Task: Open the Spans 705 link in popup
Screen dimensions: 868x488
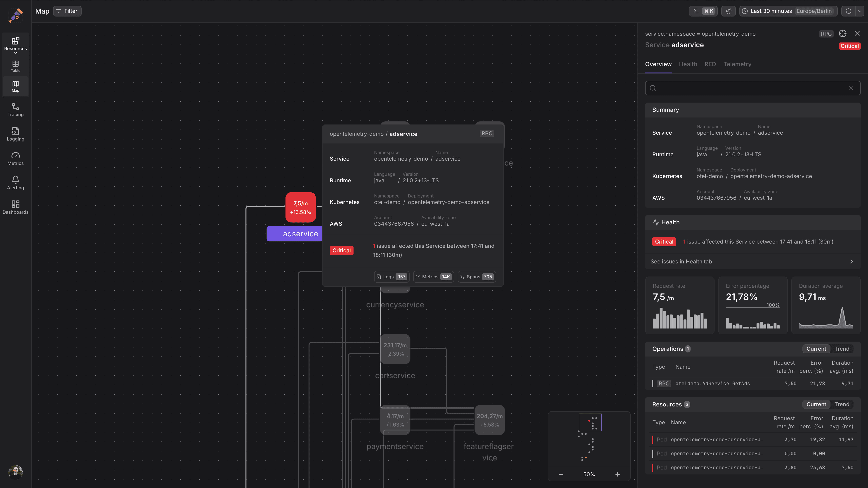Action: point(476,277)
